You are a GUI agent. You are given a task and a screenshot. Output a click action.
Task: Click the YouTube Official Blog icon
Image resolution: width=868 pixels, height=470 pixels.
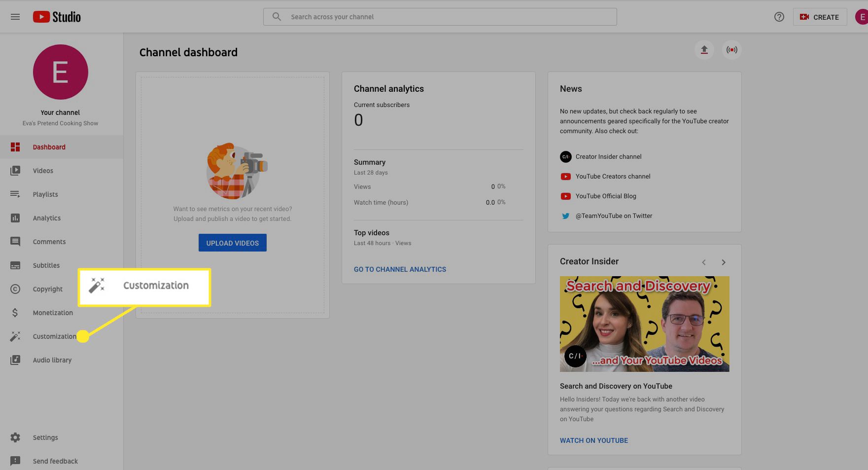click(565, 196)
